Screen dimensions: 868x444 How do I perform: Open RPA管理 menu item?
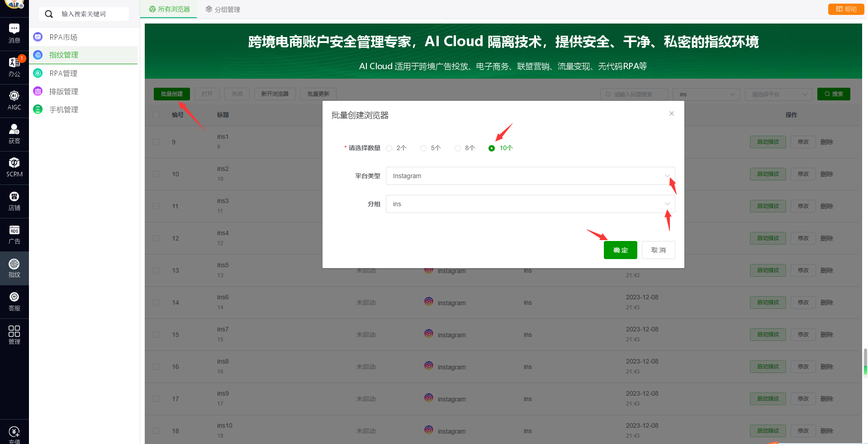[83, 73]
